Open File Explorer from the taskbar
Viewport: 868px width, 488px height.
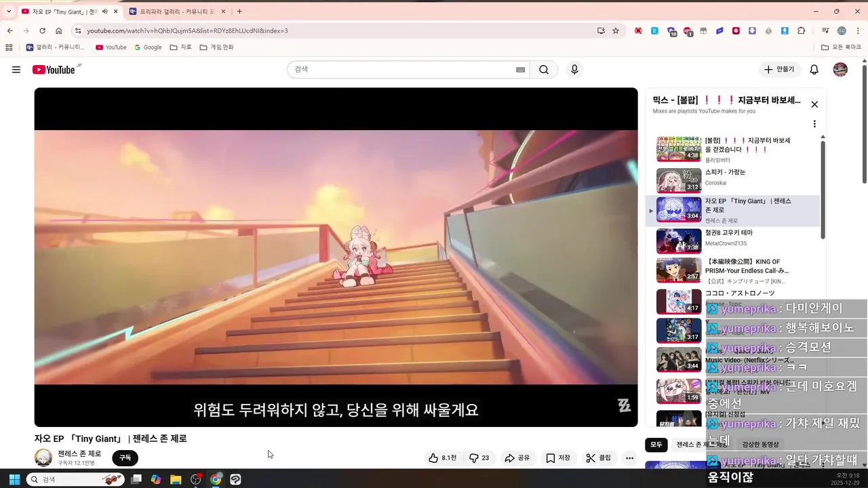(x=176, y=479)
